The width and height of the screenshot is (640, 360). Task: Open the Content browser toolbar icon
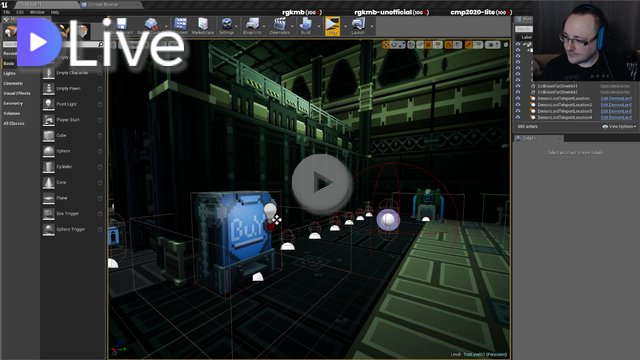(180, 26)
